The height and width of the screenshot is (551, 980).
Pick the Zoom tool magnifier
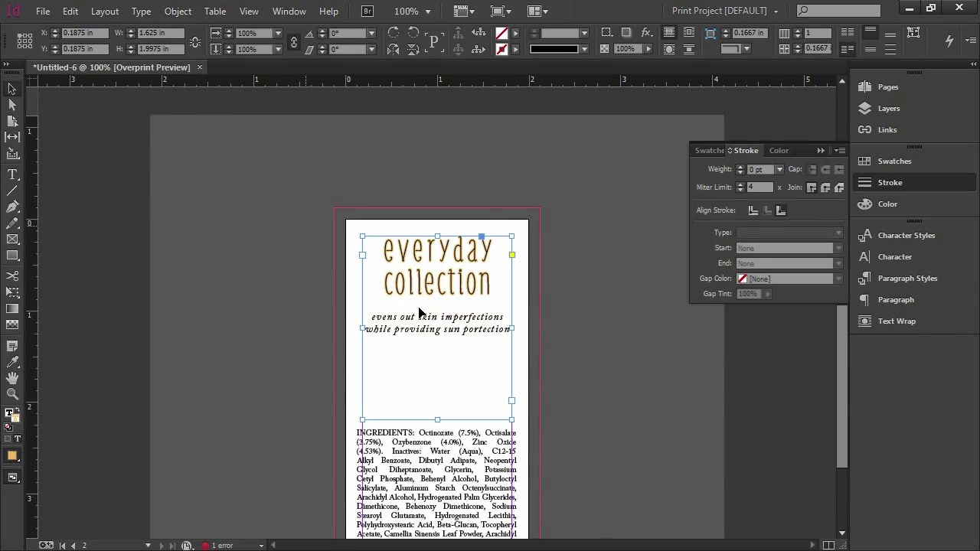(x=12, y=394)
